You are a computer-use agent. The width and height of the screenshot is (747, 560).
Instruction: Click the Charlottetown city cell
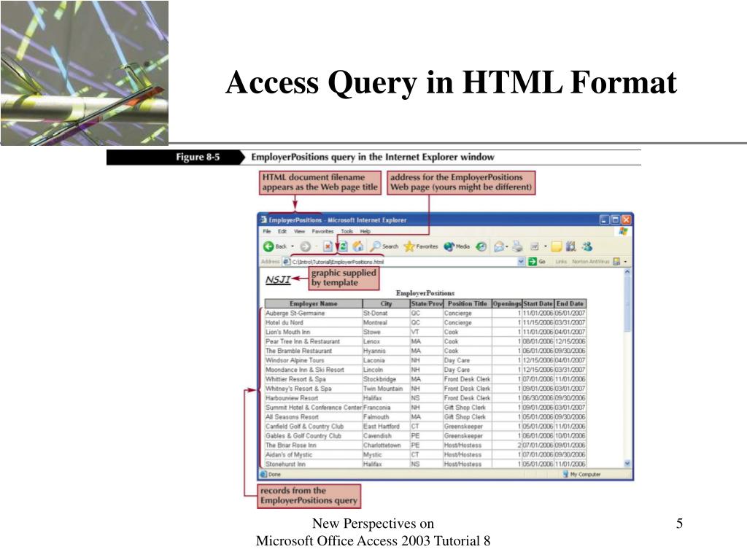pos(386,446)
